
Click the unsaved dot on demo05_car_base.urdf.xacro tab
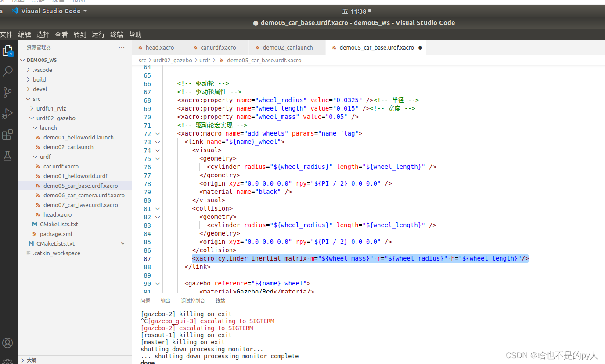(420, 47)
